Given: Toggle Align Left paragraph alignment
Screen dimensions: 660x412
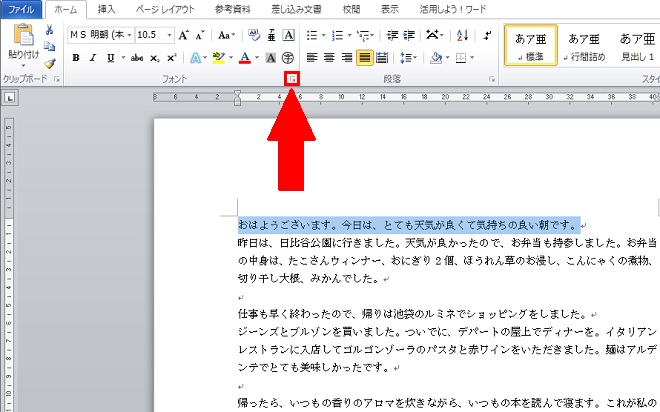Looking at the screenshot, I should coord(312,58).
